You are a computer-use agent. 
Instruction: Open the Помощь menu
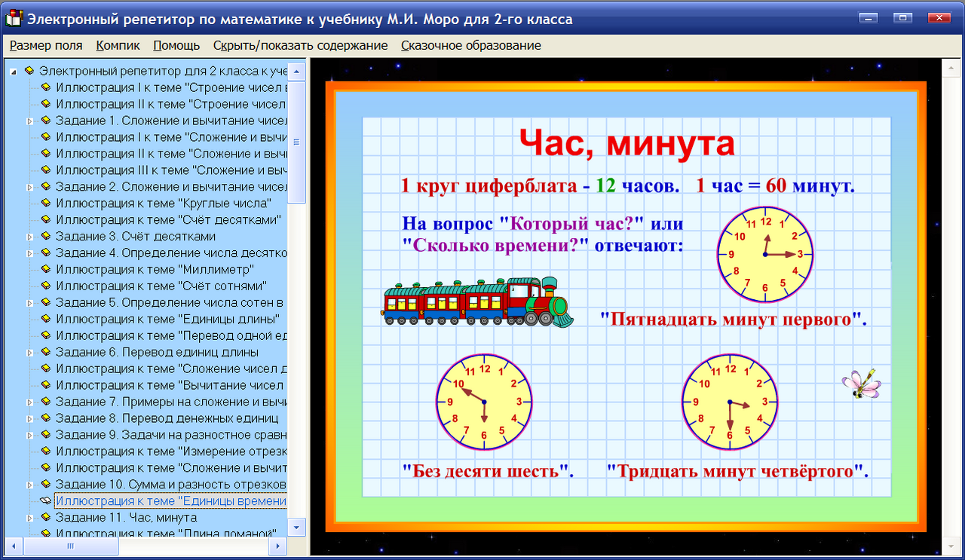(176, 45)
